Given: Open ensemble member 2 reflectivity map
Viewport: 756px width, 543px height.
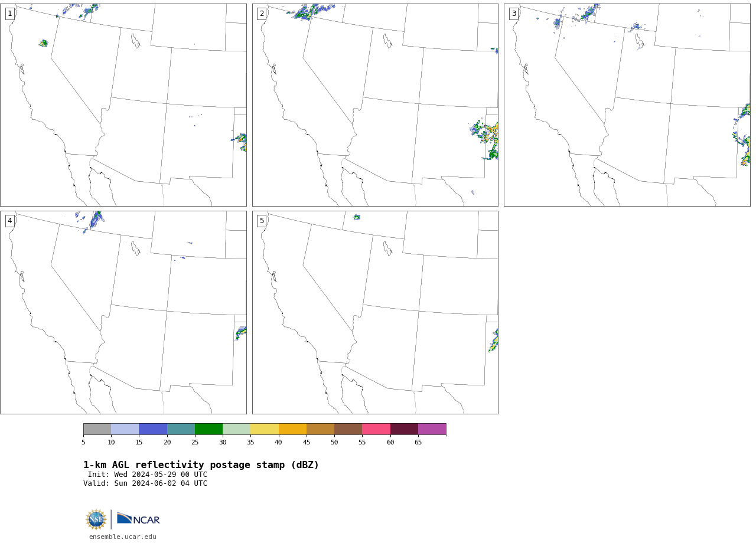Looking at the screenshot, I should point(375,105).
